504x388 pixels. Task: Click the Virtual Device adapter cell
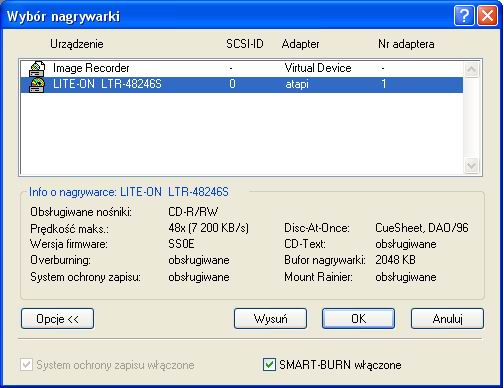pyautogui.click(x=318, y=68)
